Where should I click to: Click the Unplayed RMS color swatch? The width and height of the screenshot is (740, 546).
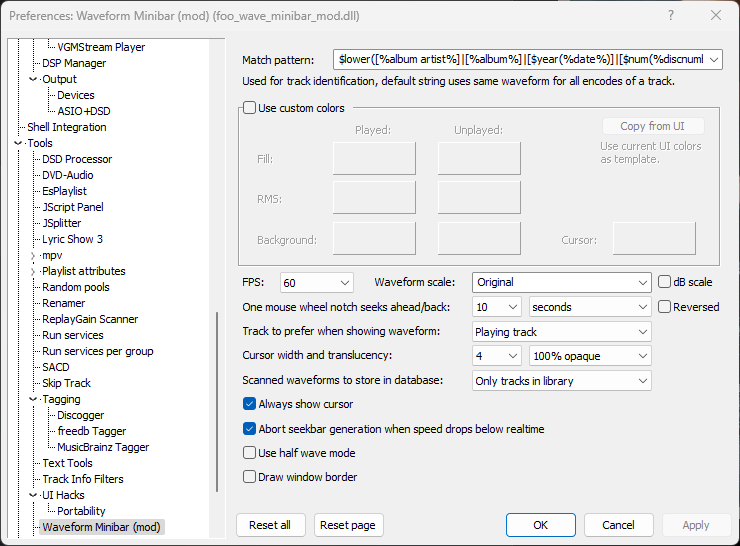(479, 198)
